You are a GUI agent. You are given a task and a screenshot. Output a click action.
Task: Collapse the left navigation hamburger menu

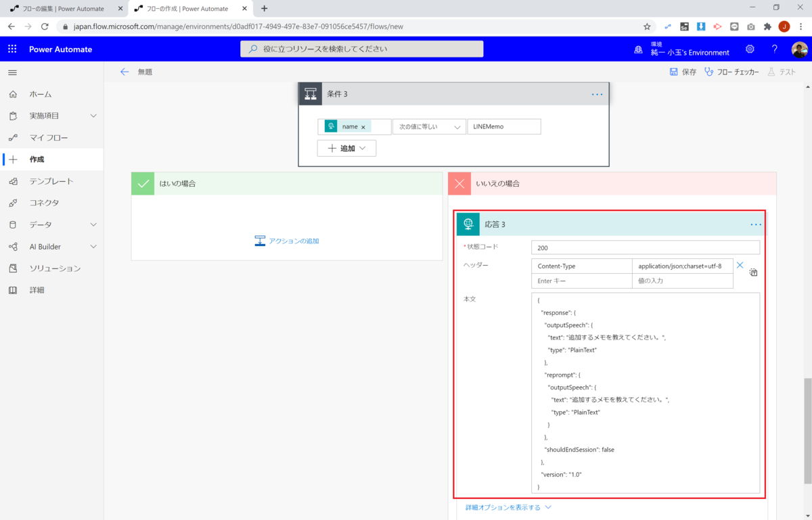12,72
